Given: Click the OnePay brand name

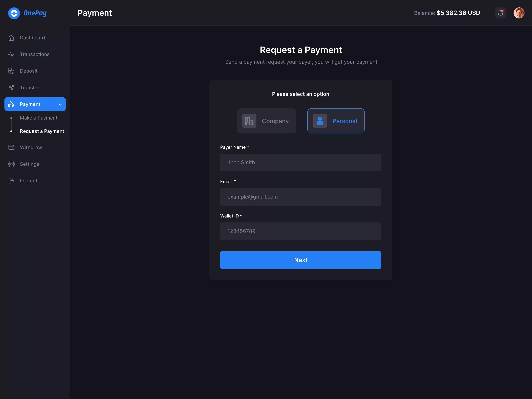Looking at the screenshot, I should point(35,13).
